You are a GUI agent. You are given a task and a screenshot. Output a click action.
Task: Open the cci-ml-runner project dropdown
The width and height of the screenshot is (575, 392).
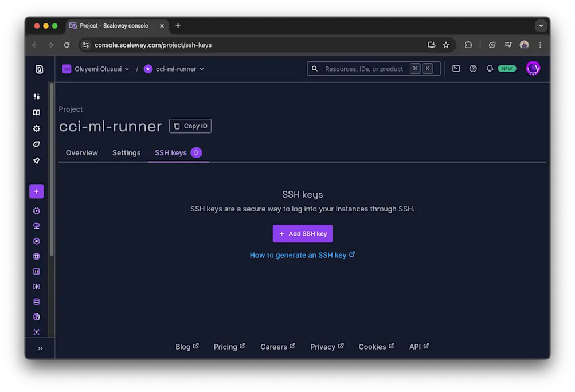(174, 69)
